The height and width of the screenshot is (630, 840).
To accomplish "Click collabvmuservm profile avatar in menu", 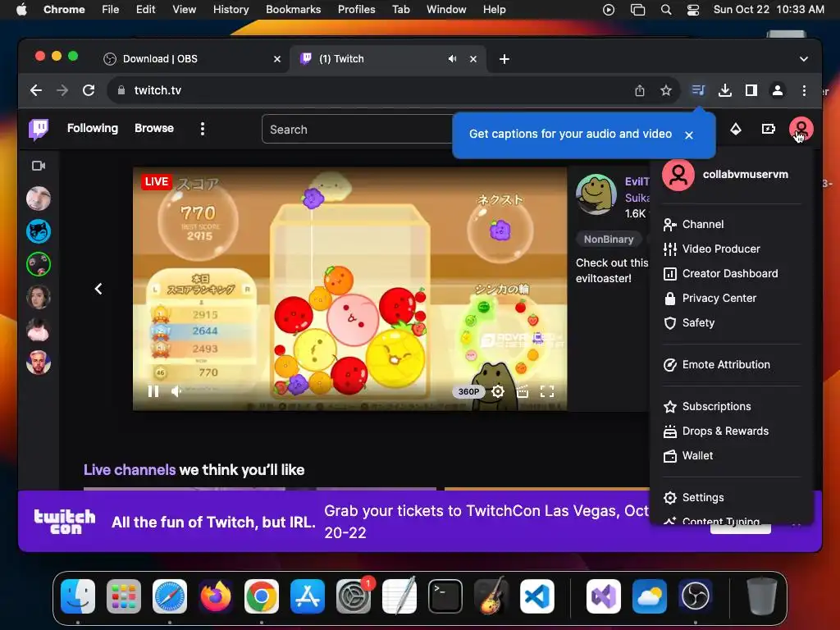I will (678, 175).
